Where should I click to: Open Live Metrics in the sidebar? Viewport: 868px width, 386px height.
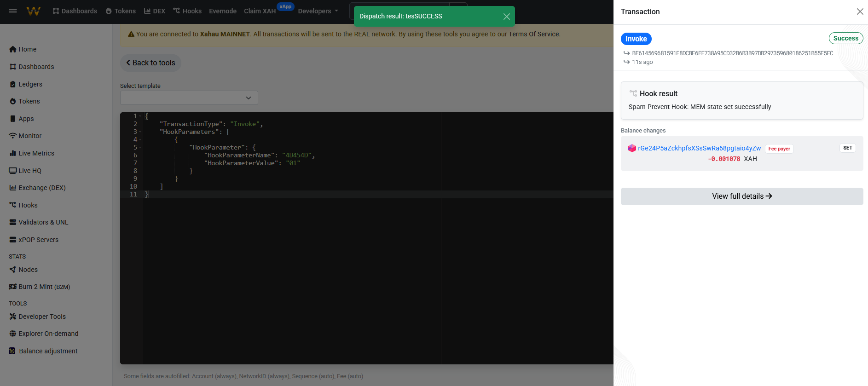tap(32, 153)
